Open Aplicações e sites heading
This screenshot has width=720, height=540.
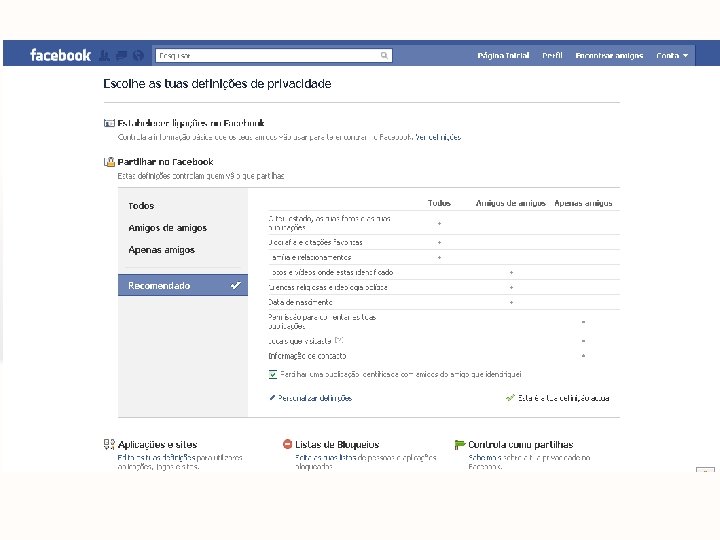click(x=158, y=444)
